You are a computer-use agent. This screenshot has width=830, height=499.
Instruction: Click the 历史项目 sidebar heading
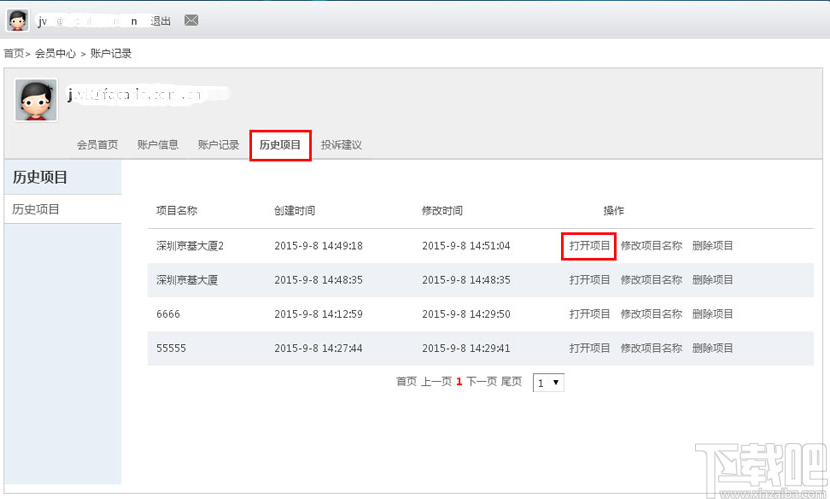click(x=40, y=177)
